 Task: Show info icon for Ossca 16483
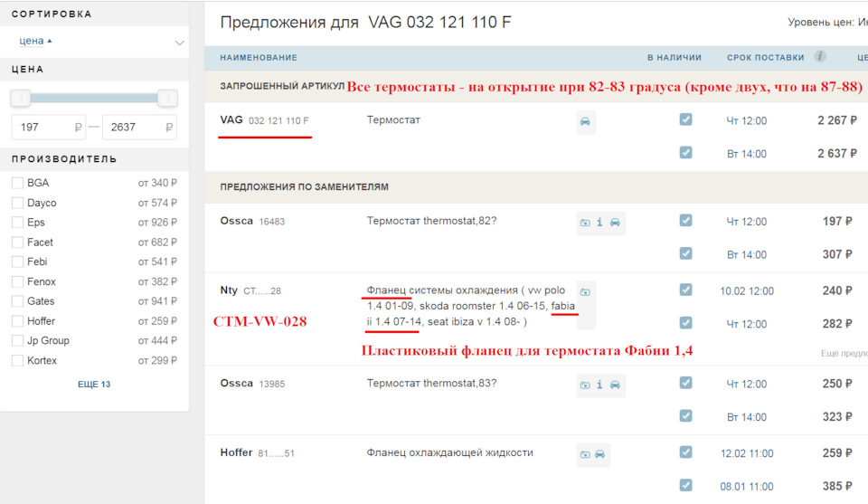pyautogui.click(x=599, y=223)
